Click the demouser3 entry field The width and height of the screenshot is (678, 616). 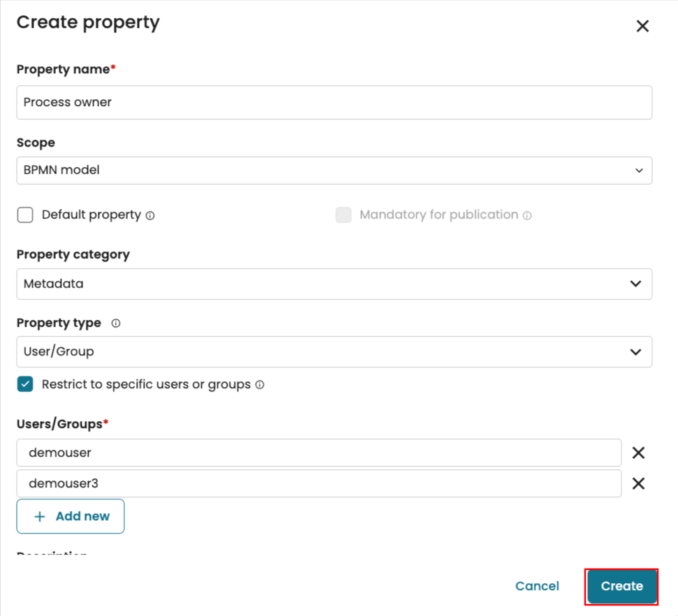(318, 483)
